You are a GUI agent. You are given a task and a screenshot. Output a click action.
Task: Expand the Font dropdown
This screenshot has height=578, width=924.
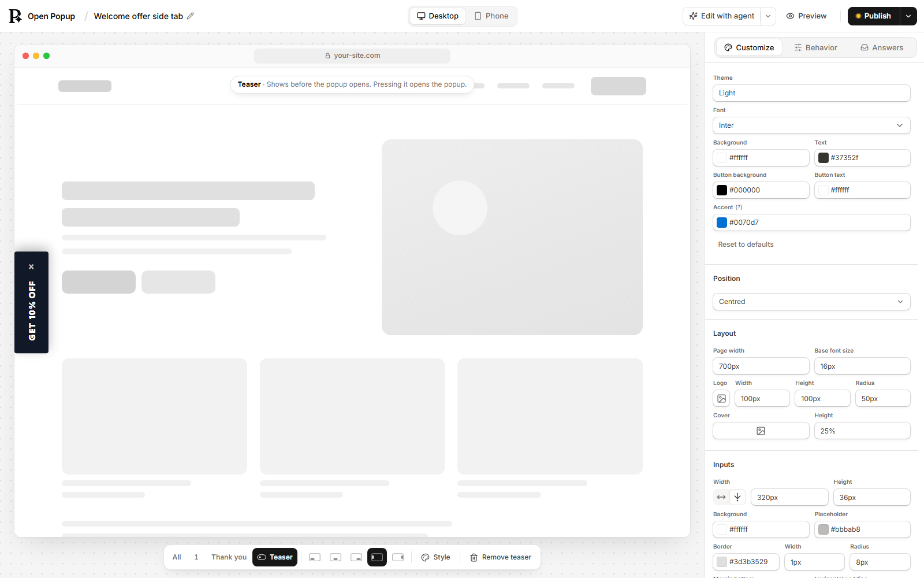tap(811, 125)
